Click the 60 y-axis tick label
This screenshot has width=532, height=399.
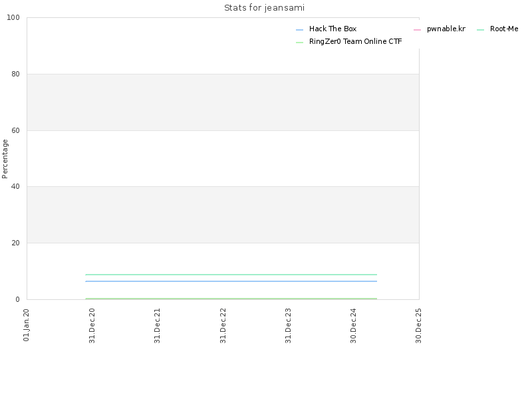point(15,130)
